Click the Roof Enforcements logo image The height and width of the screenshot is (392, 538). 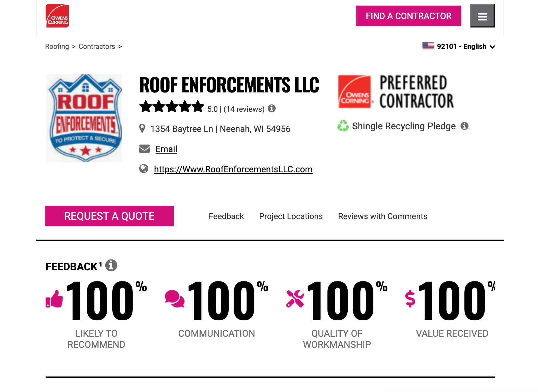[84, 118]
